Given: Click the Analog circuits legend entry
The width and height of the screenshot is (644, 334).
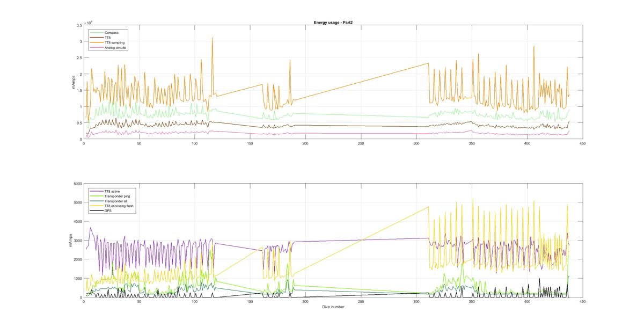Looking at the screenshot, I should pyautogui.click(x=115, y=47).
